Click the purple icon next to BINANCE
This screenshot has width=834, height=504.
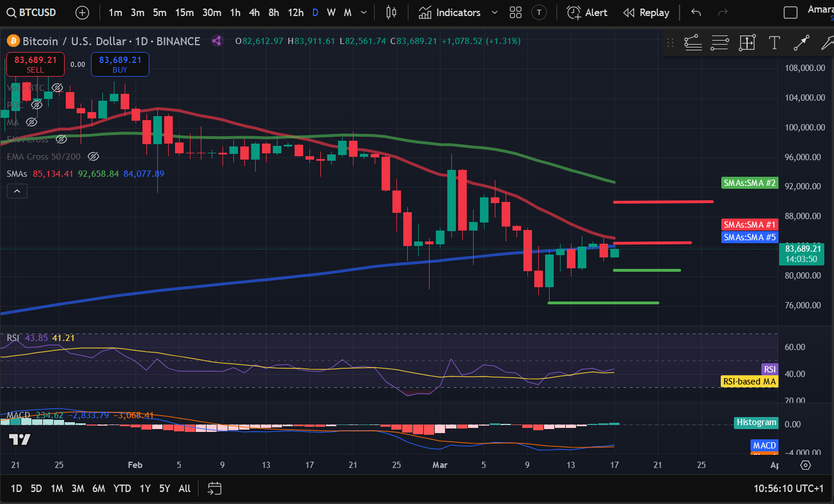(217, 41)
